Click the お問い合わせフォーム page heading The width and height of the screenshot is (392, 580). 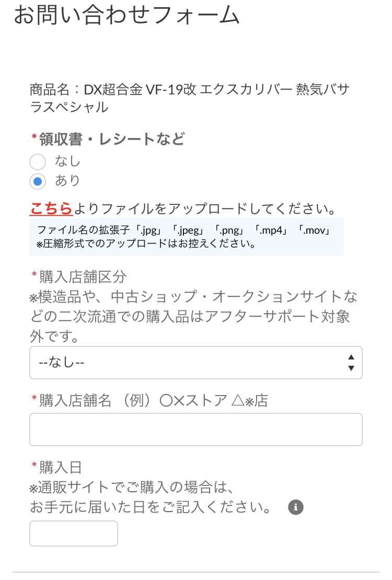[x=126, y=15]
